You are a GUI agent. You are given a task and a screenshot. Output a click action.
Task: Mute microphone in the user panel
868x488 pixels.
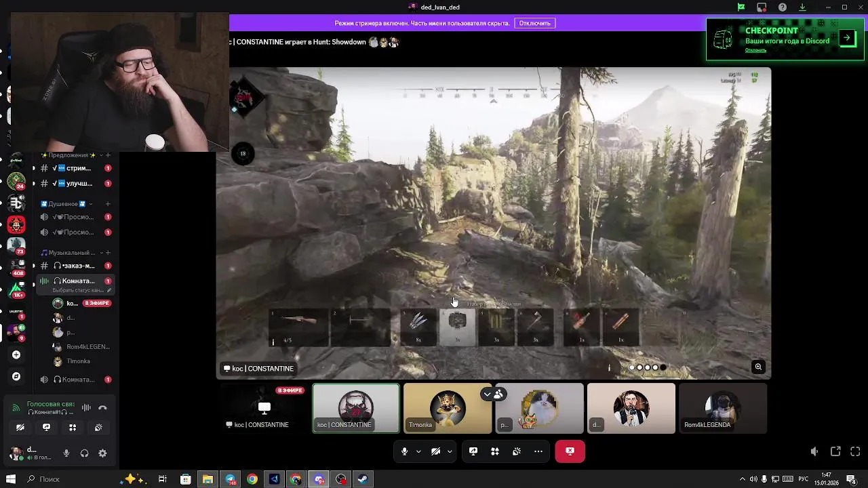pos(66,453)
